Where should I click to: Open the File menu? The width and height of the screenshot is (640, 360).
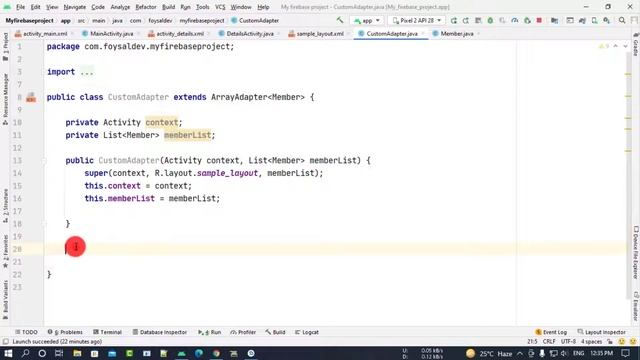pos(20,7)
